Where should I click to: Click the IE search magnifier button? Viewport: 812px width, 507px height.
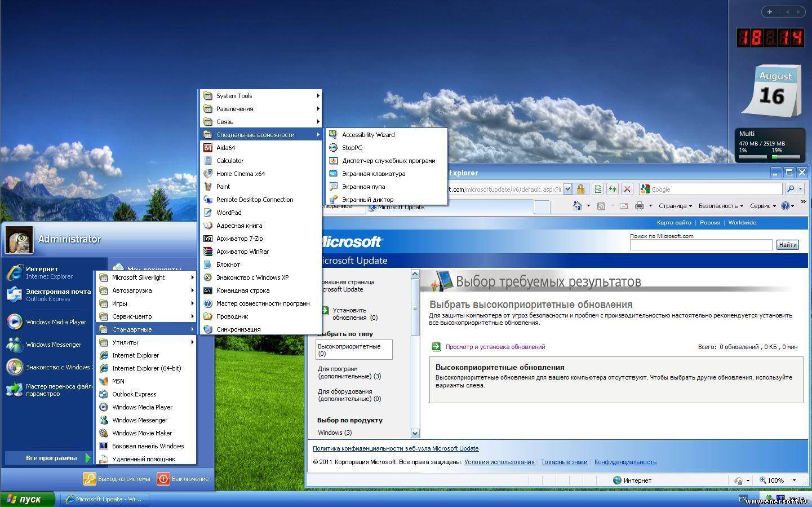pyautogui.click(x=790, y=189)
